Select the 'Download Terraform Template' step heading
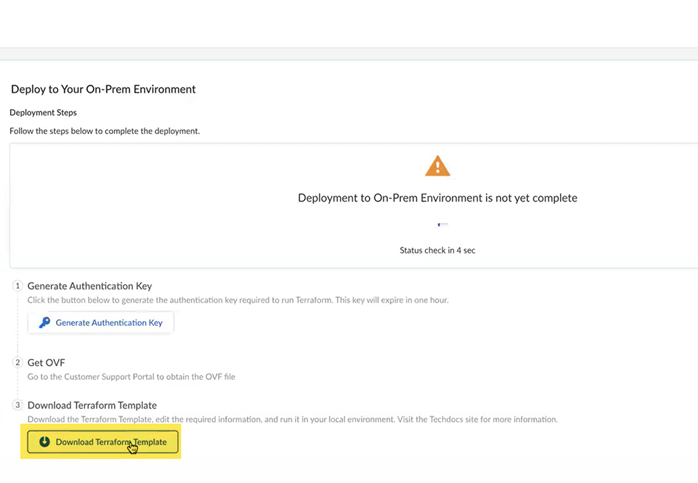This screenshot has width=698, height=483. [x=91, y=405]
